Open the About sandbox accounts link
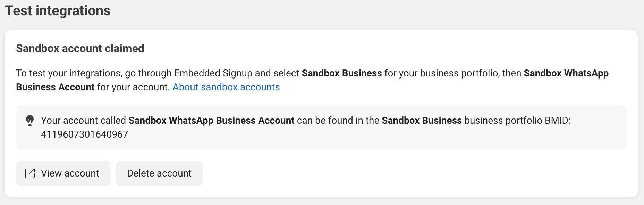Image resolution: width=644 pixels, height=205 pixels. [x=226, y=87]
